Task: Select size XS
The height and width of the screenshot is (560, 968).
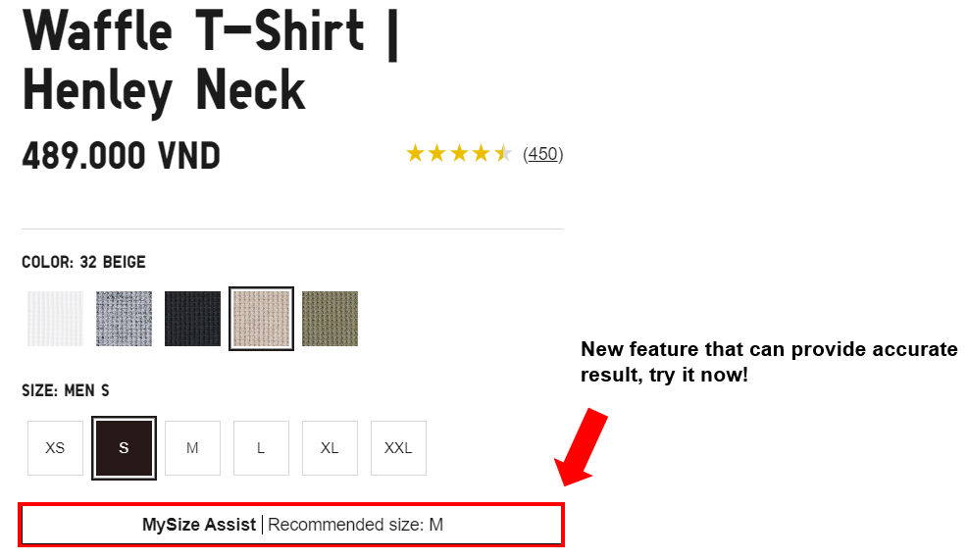Action: pyautogui.click(x=55, y=448)
